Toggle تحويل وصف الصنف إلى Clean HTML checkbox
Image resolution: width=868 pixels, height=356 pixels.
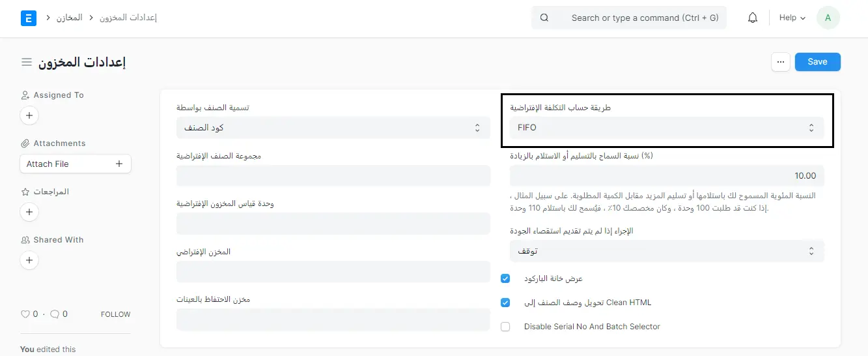[x=505, y=303]
